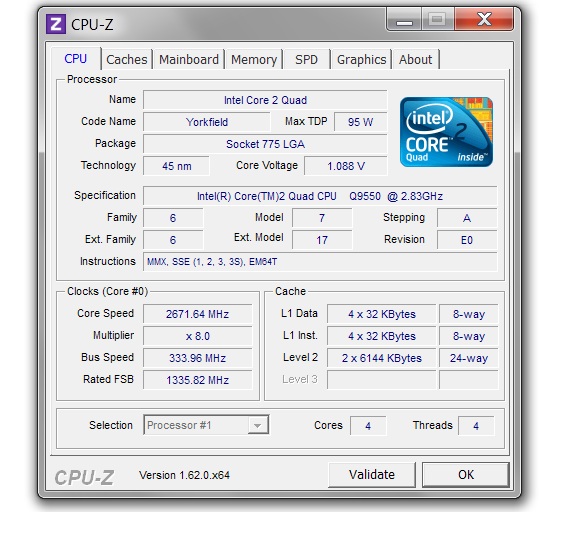This screenshot has height=541, width=566.
Task: Click the Instructions field MMX, SSE
Action: click(x=320, y=262)
